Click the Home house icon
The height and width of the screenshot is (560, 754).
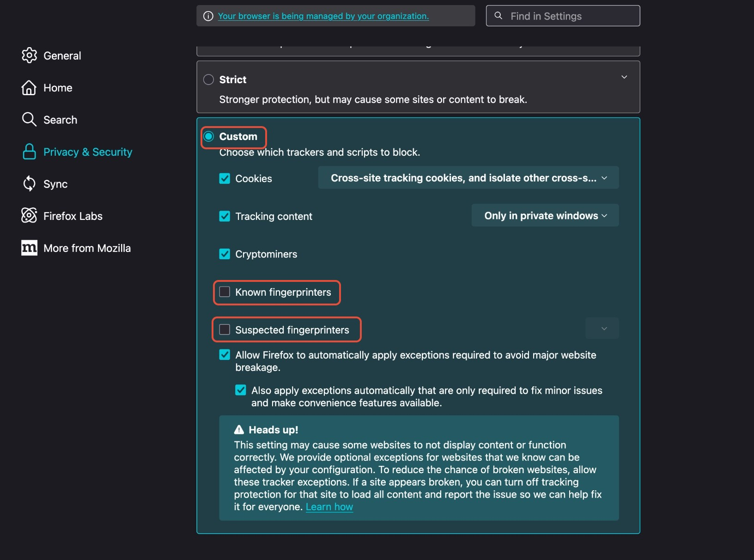29,88
